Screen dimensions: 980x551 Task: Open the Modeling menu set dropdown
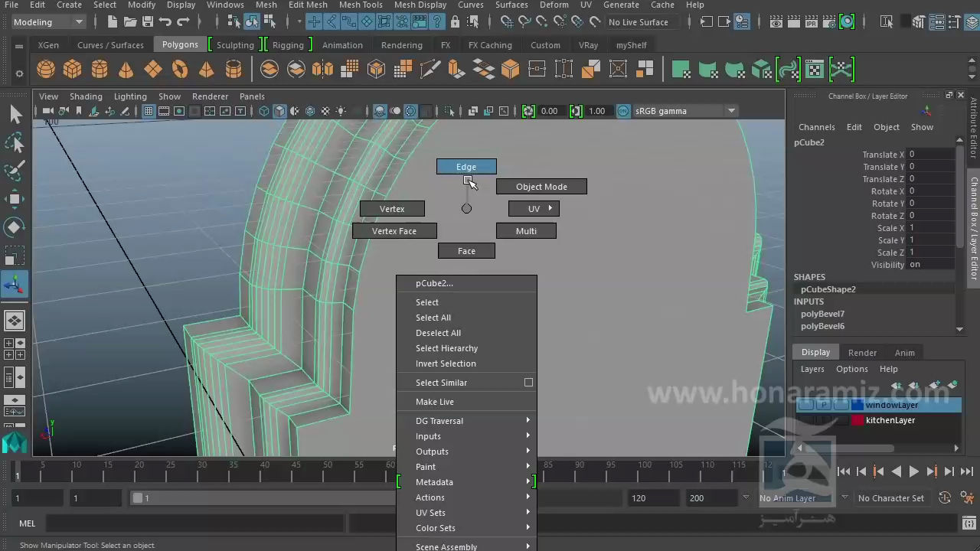point(47,22)
